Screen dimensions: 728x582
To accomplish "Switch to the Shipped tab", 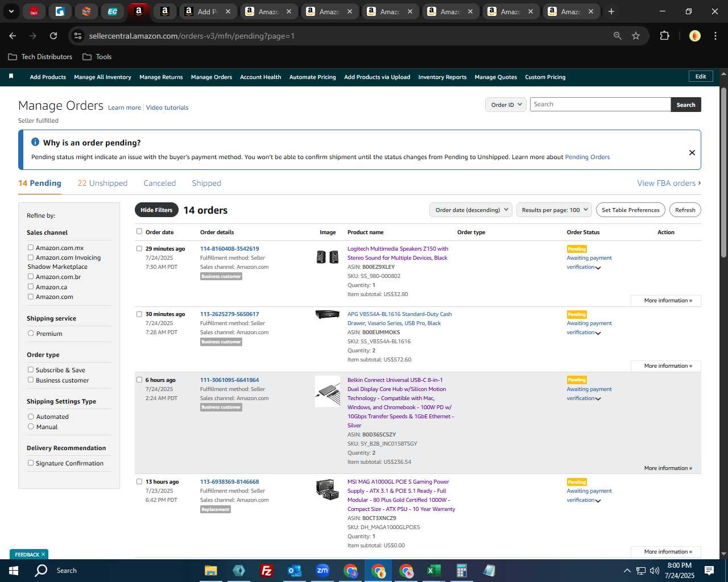I will 206,183.
